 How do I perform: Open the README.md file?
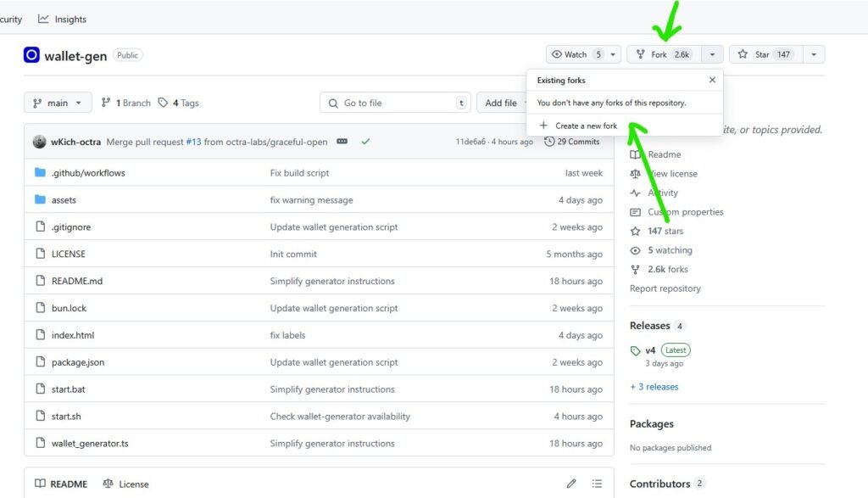(77, 282)
